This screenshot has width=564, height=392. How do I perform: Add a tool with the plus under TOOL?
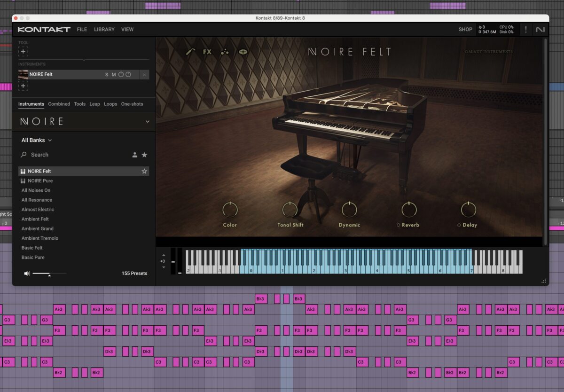(23, 52)
